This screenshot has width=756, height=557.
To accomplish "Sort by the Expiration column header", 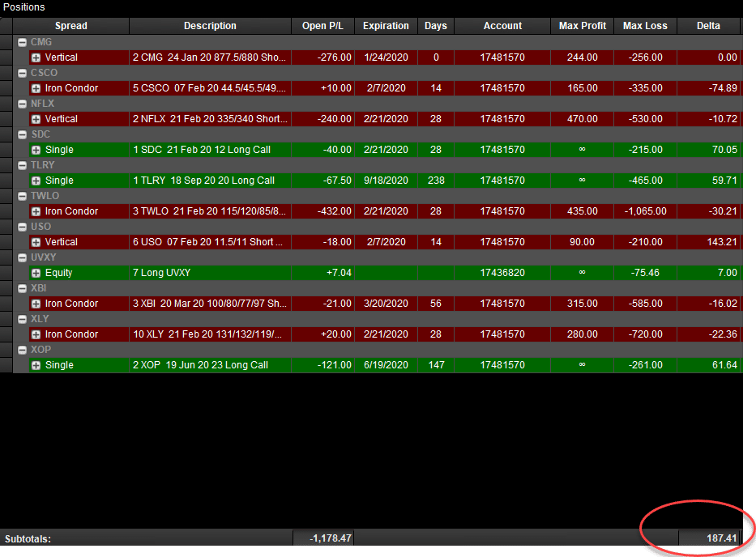I will pyautogui.click(x=387, y=26).
